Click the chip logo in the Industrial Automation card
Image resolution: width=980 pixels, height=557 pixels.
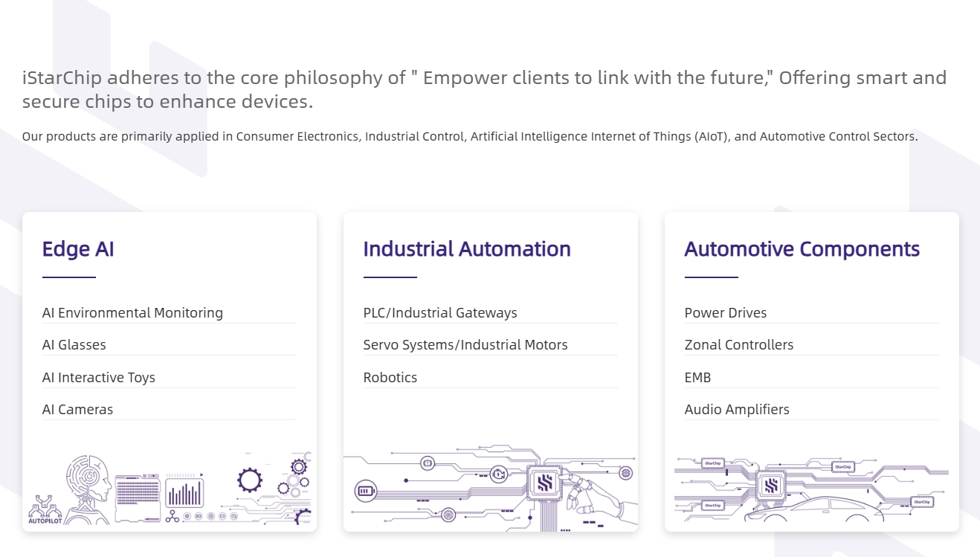click(x=545, y=484)
